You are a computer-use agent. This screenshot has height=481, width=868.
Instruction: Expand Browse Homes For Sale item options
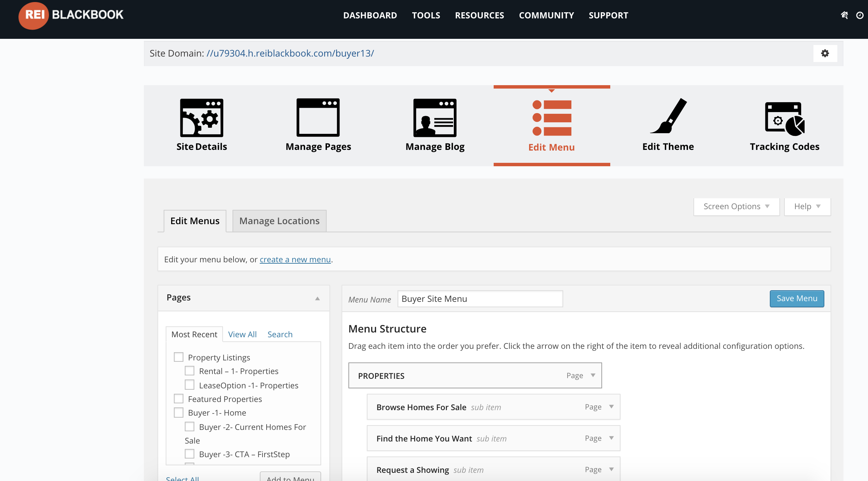pyautogui.click(x=612, y=407)
